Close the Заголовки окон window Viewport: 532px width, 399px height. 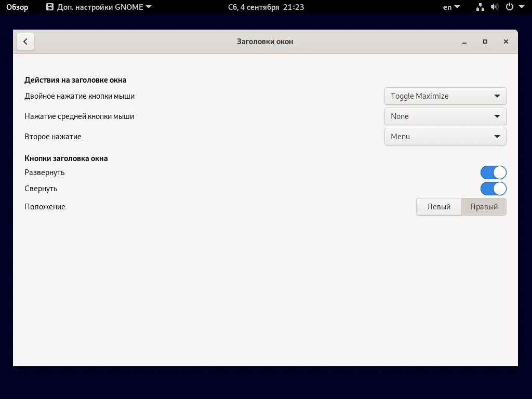506,42
